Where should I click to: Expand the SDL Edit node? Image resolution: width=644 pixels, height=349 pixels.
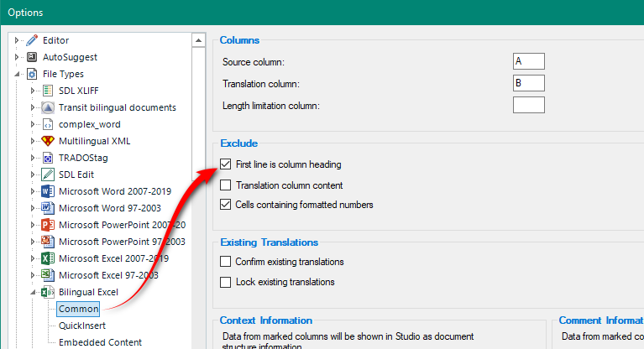pos(33,174)
